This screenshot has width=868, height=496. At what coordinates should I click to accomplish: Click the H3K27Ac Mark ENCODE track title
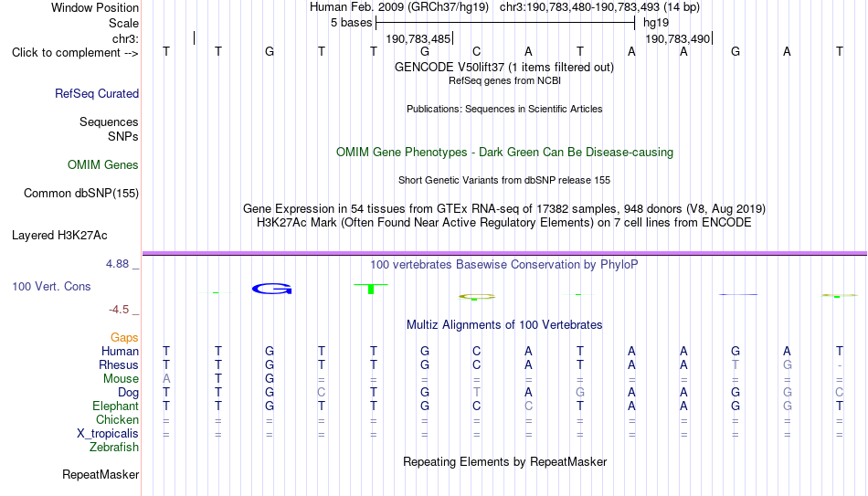504,223
